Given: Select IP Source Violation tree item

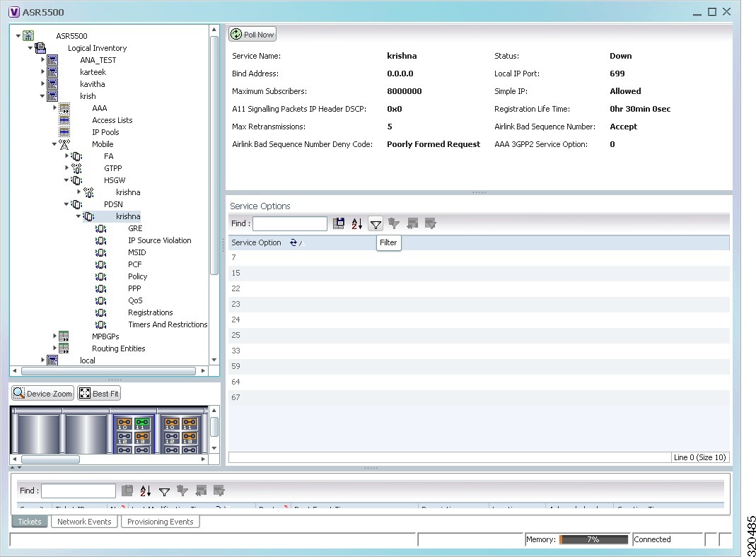Looking at the screenshot, I should pos(160,240).
